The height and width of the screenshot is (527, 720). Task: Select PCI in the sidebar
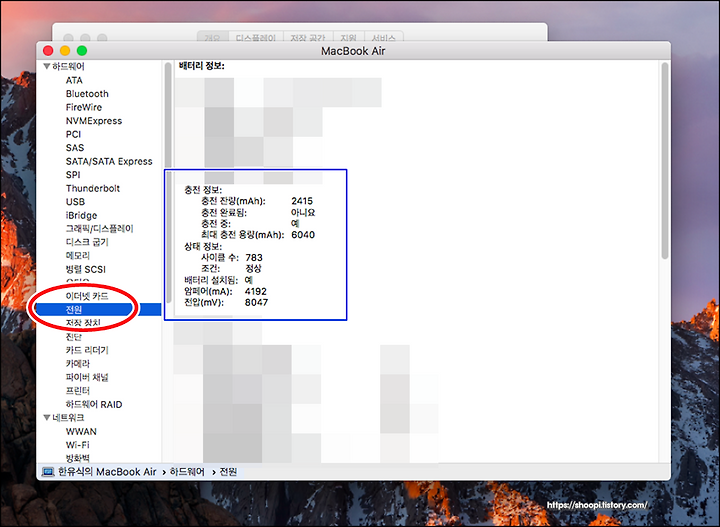[73, 135]
